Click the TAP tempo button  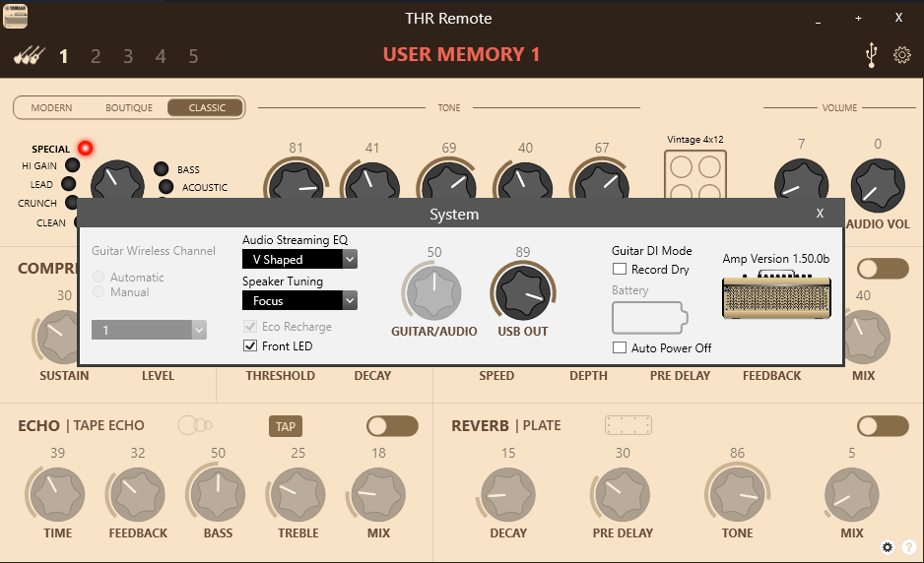286,426
